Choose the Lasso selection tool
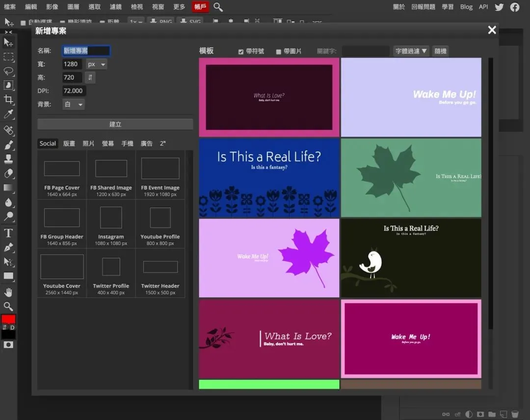The width and height of the screenshot is (530, 420). point(8,71)
